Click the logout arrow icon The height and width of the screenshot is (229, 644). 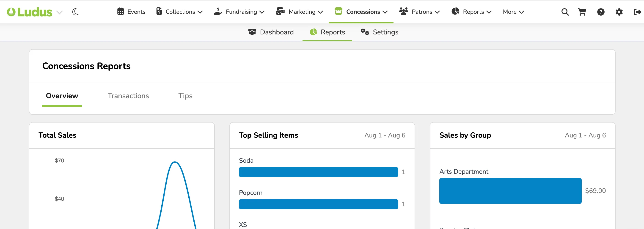638,12
